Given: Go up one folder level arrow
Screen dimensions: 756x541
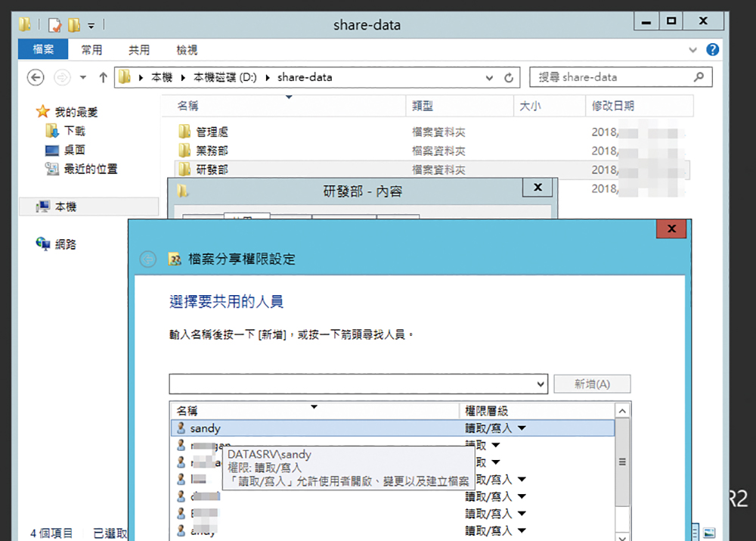Looking at the screenshot, I should click(x=103, y=77).
